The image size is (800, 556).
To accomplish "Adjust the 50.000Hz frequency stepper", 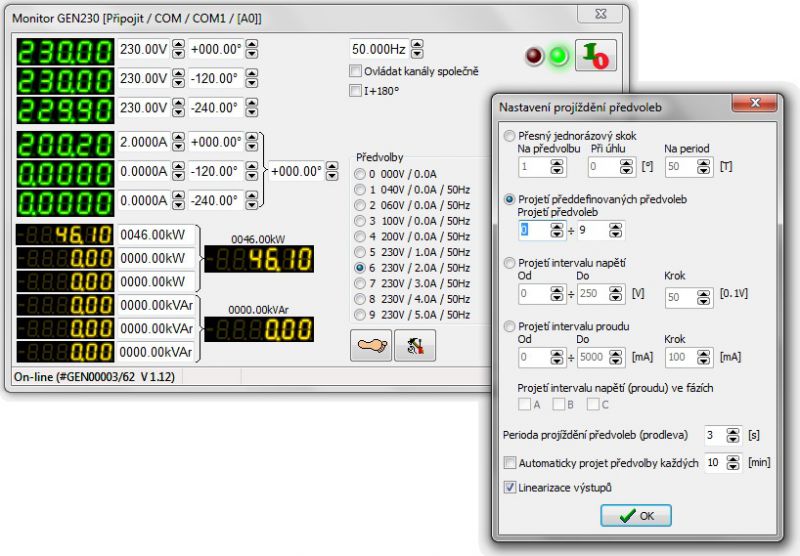I will (417, 49).
